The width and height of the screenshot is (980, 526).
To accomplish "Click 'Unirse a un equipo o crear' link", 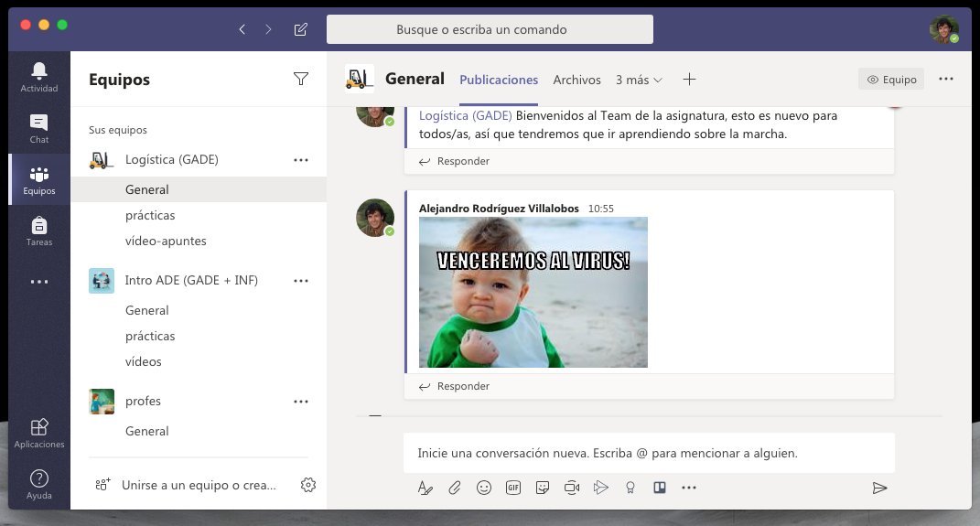I will pyautogui.click(x=198, y=485).
